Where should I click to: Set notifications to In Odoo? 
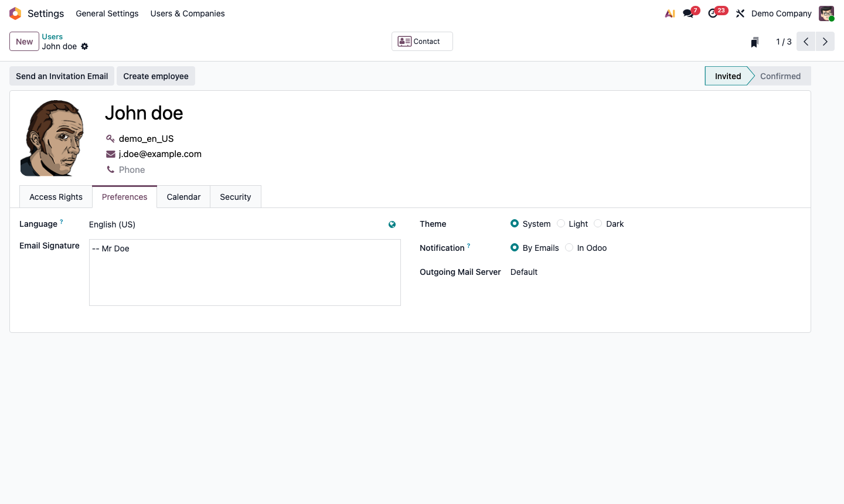(569, 247)
